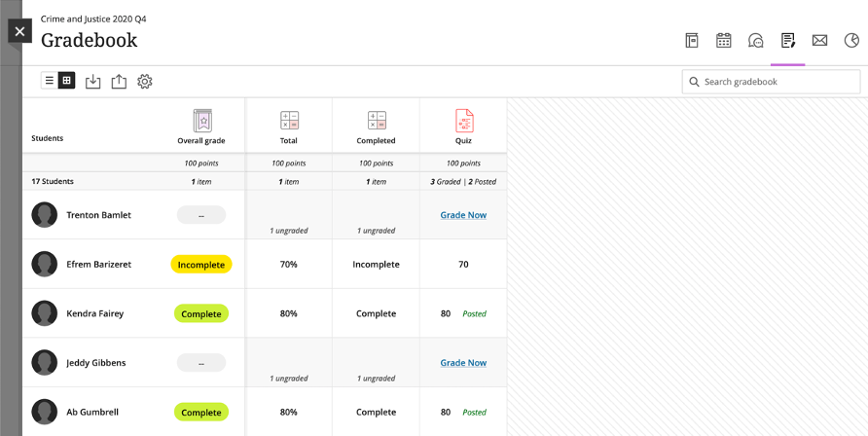The height and width of the screenshot is (436, 868).
Task: Switch to gradebook list view
Action: [x=50, y=81]
